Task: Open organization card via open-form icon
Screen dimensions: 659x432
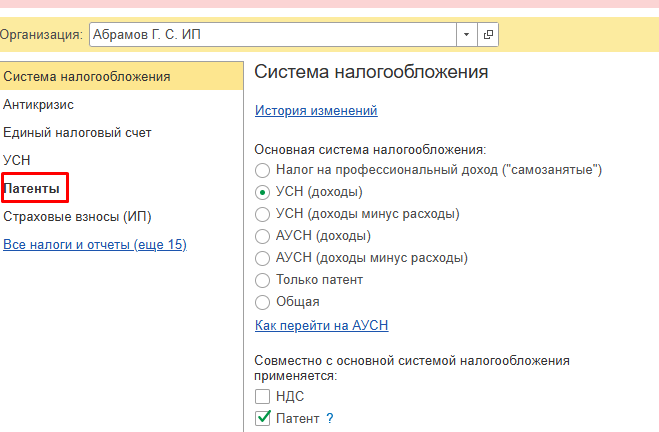Action: (488, 34)
